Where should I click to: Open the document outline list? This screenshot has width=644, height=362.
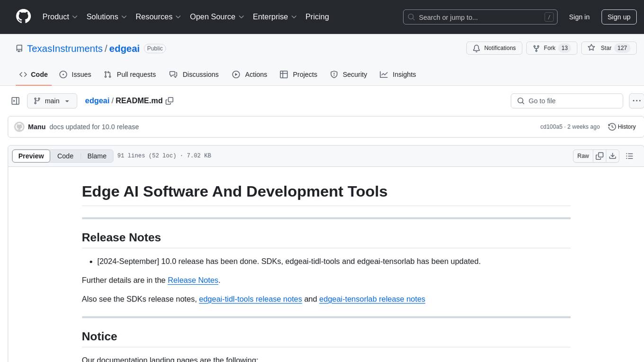tap(629, 156)
